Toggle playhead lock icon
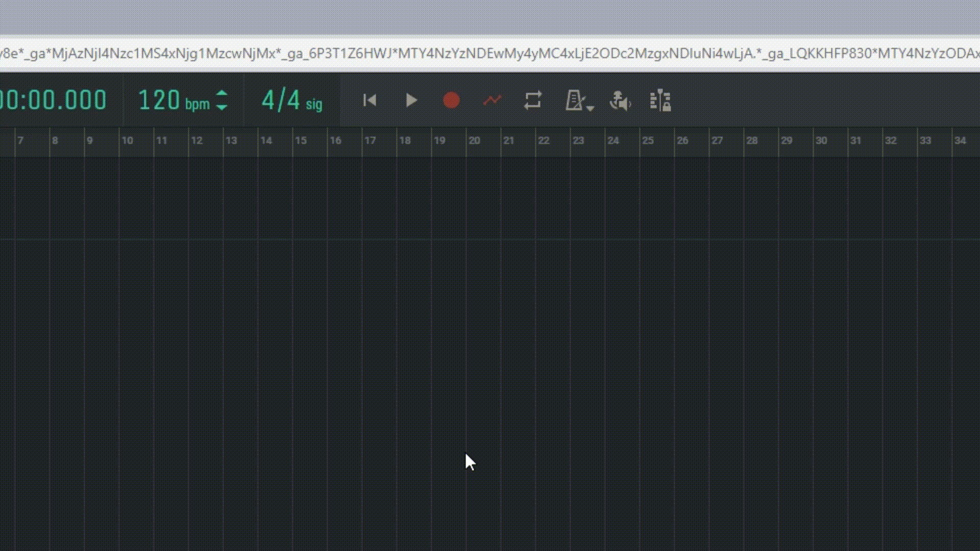Viewport: 980px width, 551px height. pyautogui.click(x=660, y=101)
